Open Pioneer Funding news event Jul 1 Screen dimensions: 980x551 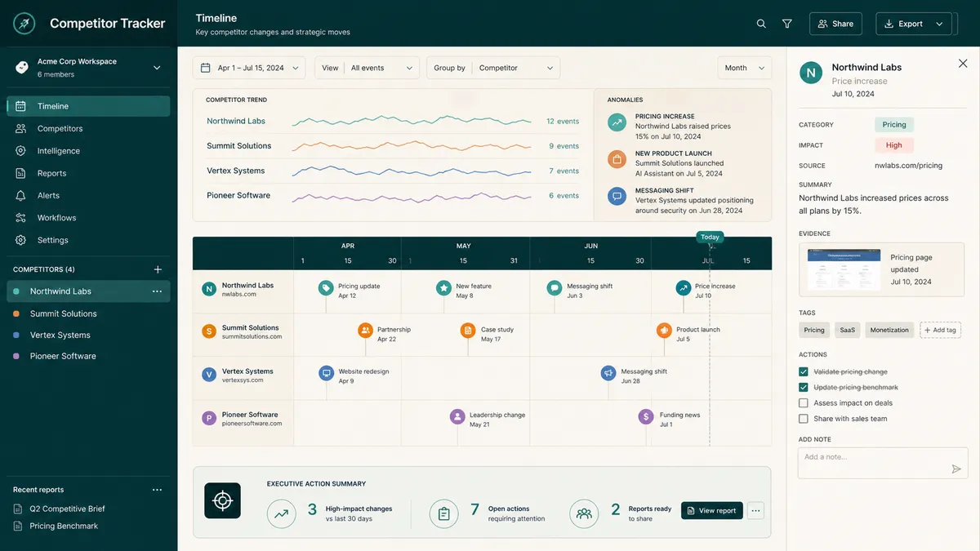pos(647,416)
